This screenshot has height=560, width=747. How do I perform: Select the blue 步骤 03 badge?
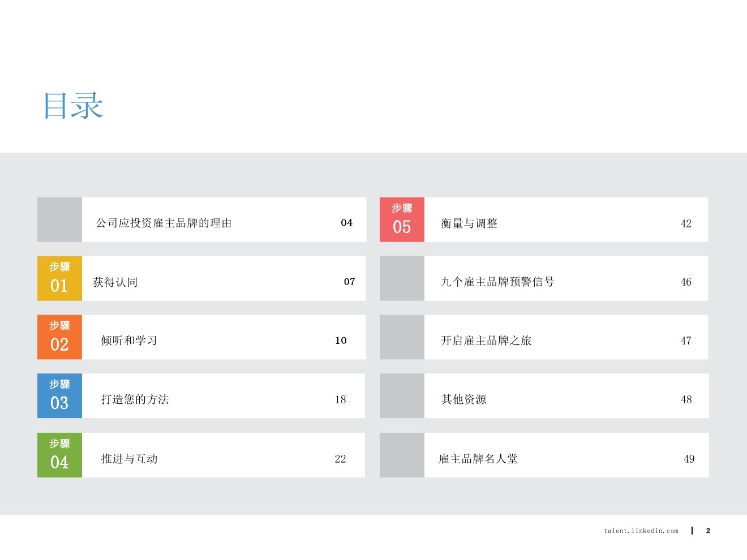tap(59, 396)
